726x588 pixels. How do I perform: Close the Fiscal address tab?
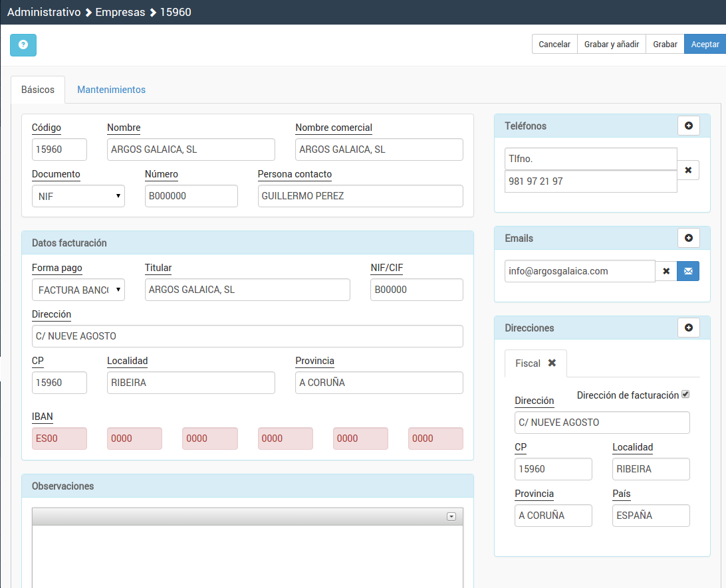coord(552,363)
